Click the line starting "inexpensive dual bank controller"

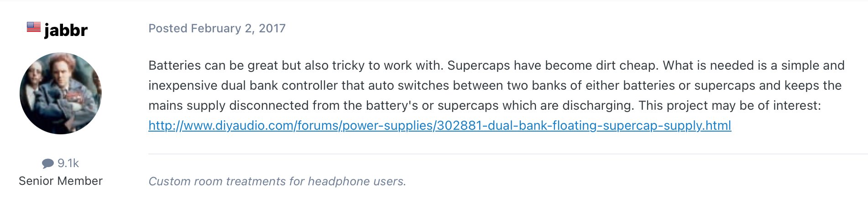pyautogui.click(x=495, y=85)
